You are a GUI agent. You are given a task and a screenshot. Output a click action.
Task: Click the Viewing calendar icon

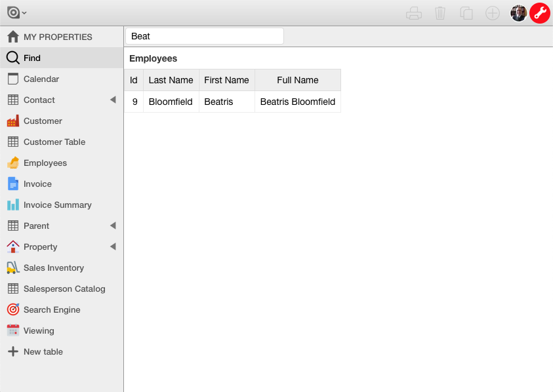13,330
